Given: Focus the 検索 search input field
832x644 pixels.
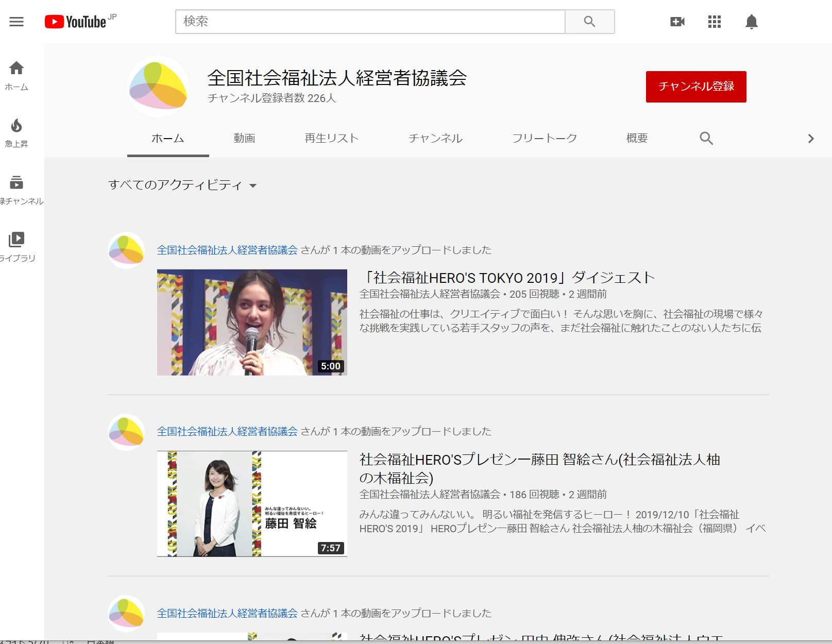Looking at the screenshot, I should 370,22.
